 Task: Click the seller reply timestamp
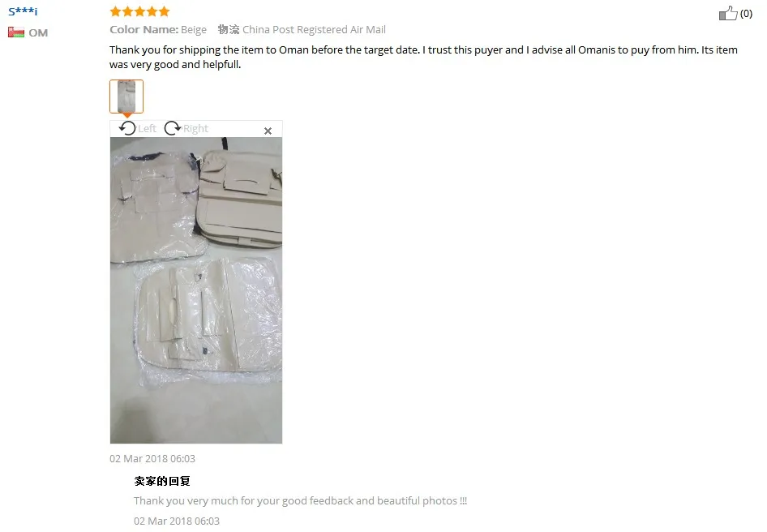tap(177, 521)
